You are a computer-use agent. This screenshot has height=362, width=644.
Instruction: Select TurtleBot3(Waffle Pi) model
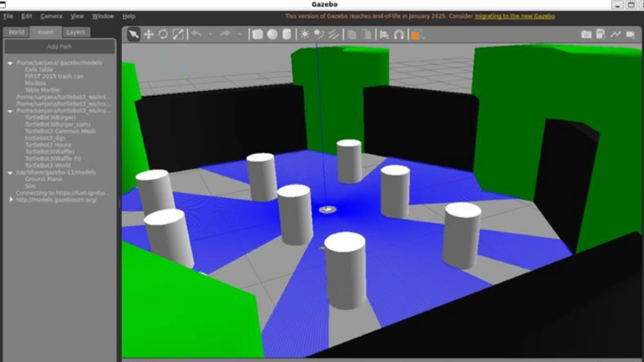[53, 159]
